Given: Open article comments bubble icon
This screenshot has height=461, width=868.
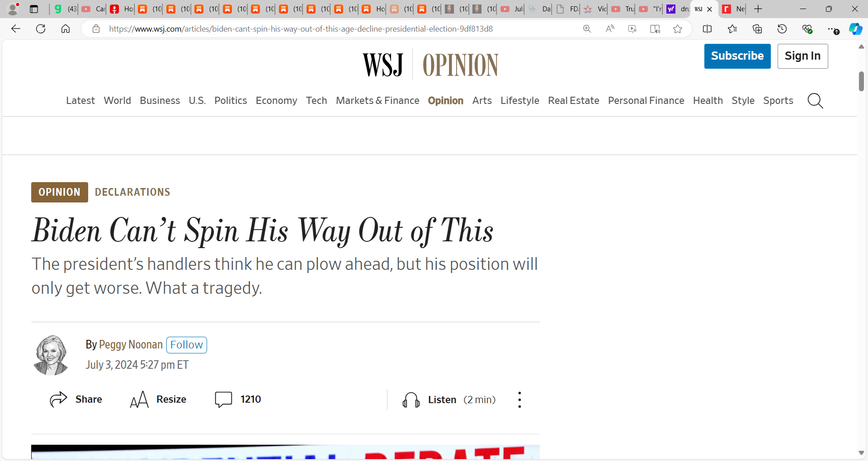Looking at the screenshot, I should click(x=223, y=400).
